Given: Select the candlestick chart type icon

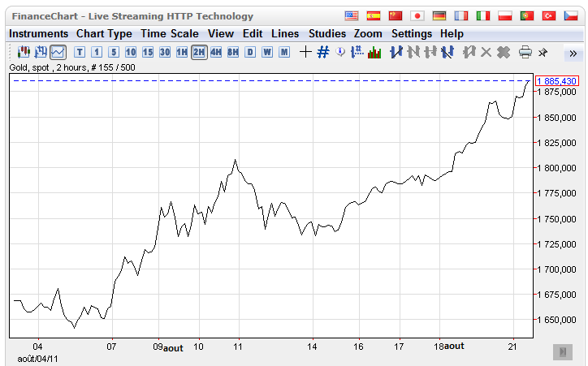Looking at the screenshot, I should click(23, 52).
